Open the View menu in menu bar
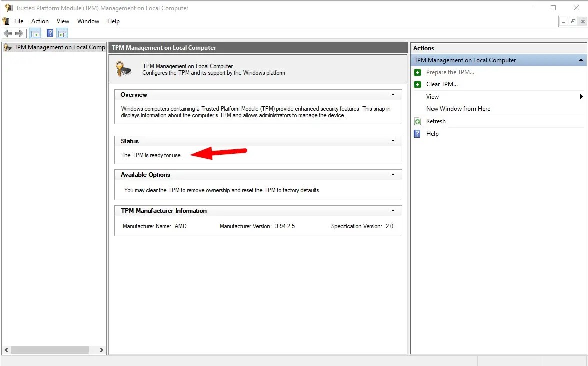 pos(63,21)
